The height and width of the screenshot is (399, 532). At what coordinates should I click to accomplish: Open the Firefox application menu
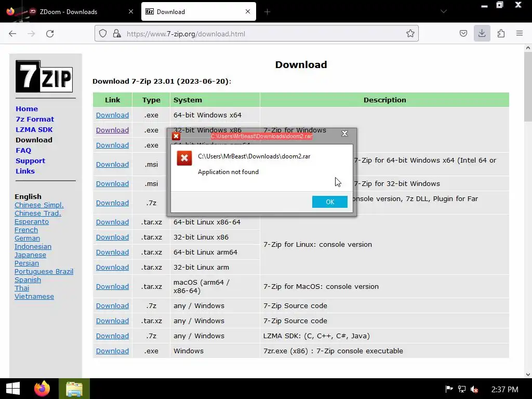[520, 34]
